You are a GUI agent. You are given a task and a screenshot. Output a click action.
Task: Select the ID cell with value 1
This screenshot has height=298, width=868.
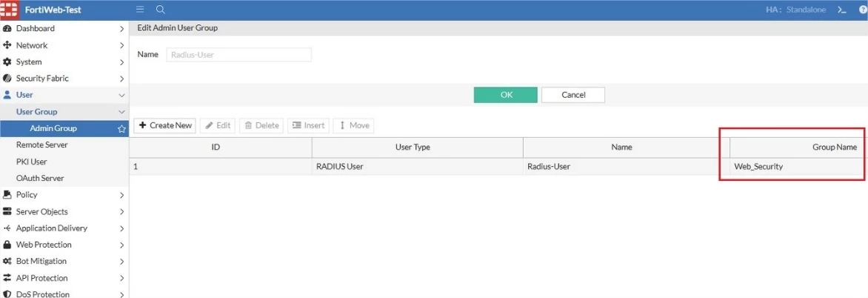pos(220,166)
